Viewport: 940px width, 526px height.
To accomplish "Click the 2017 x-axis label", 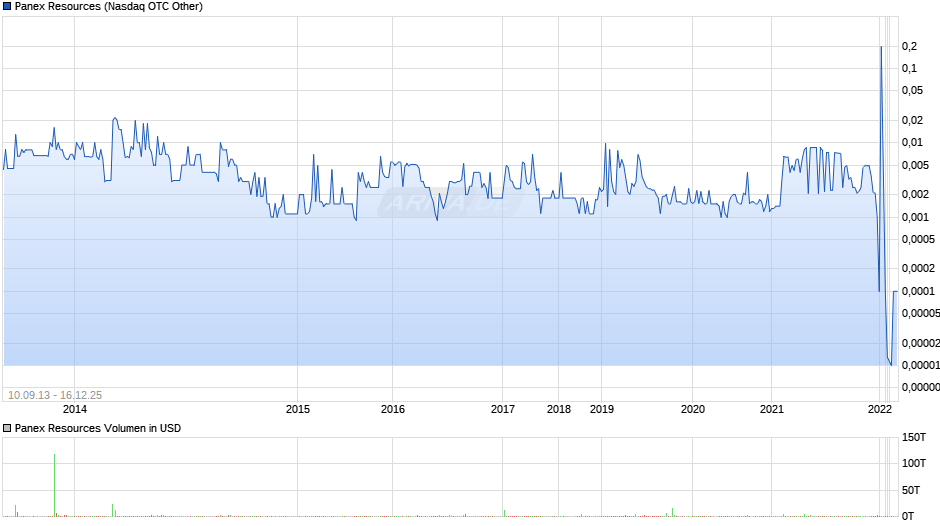I will [502, 409].
